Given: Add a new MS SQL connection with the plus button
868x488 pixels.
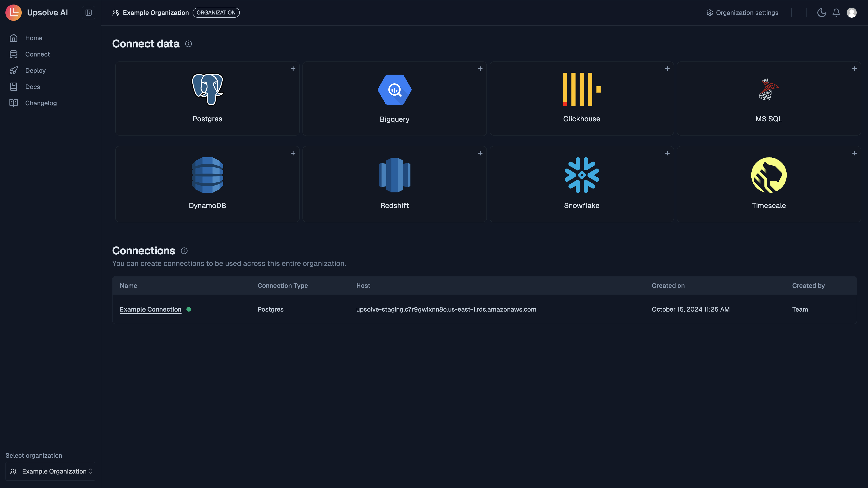Looking at the screenshot, I should coord(854,69).
